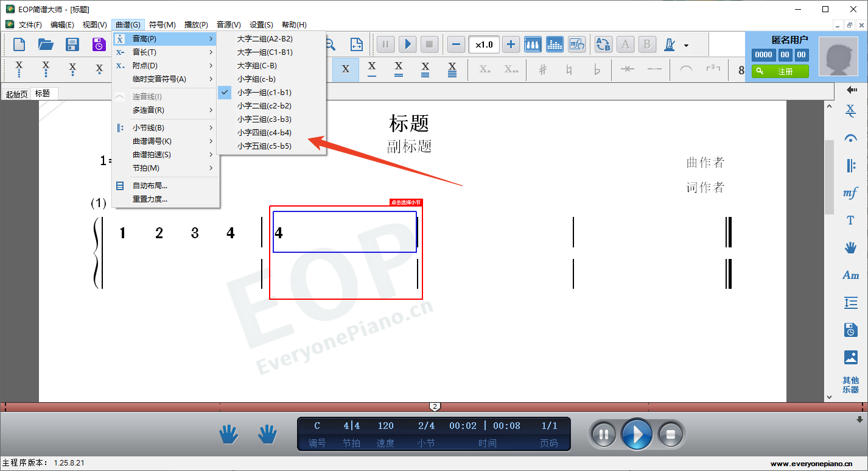The image size is (868, 471).
Task: Toggle the metronome icon
Action: click(x=670, y=44)
